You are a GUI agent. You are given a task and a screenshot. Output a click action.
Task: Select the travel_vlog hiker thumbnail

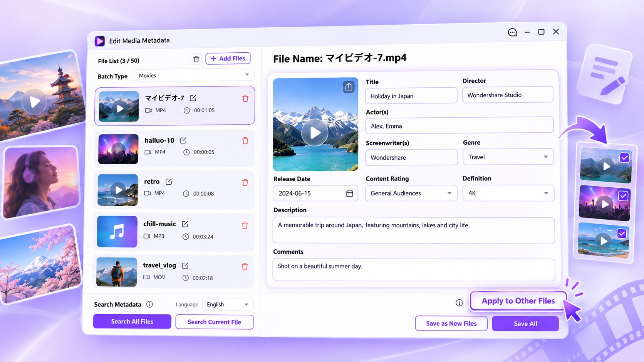117,272
